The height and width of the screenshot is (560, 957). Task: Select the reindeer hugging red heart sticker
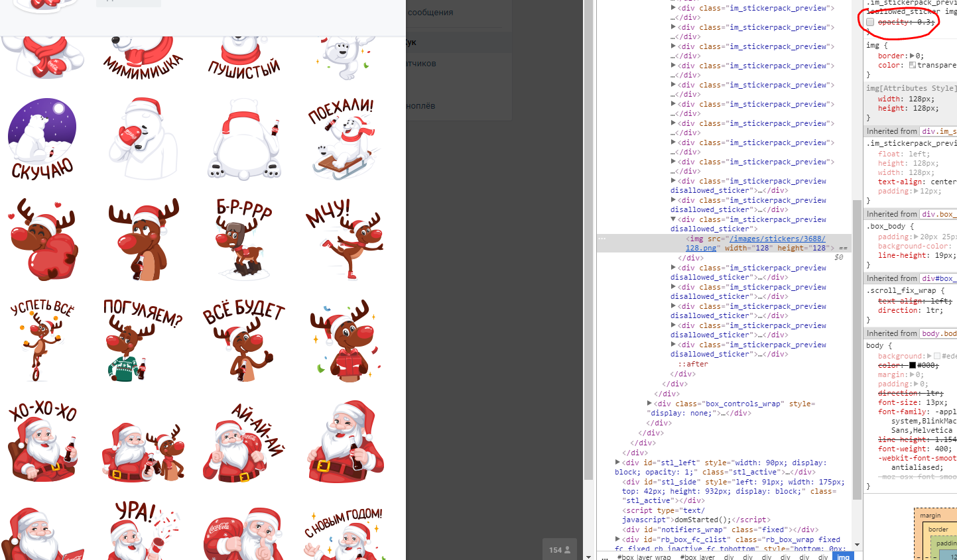(43, 239)
